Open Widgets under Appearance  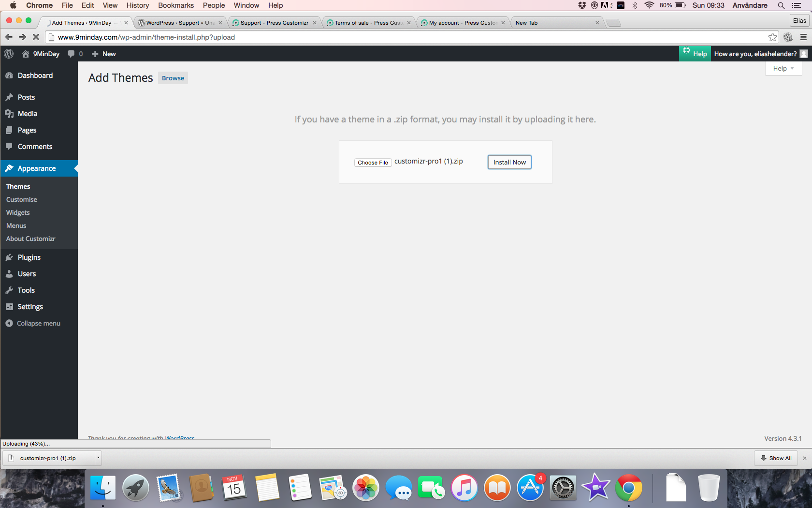point(18,212)
